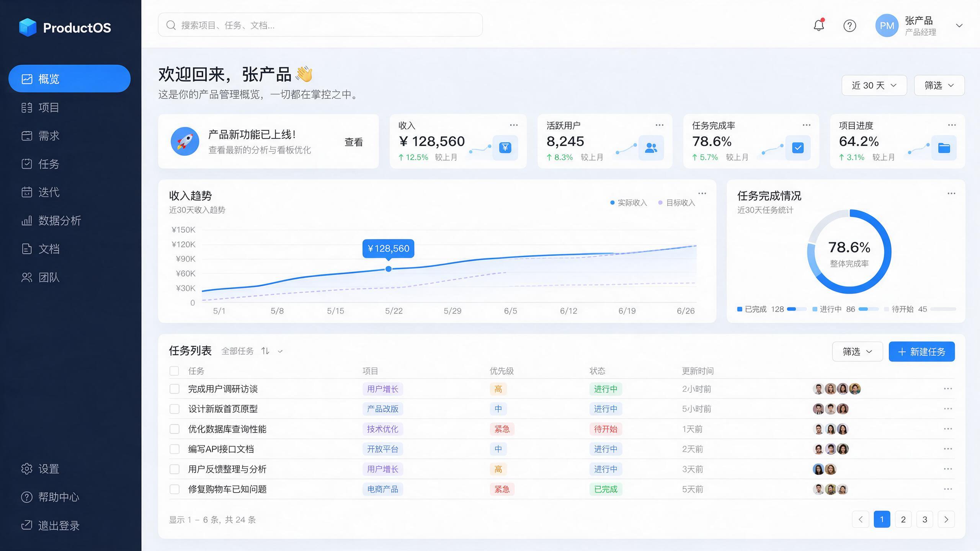Click the ProductOS cube logo
This screenshot has width=980, height=551.
[28, 27]
